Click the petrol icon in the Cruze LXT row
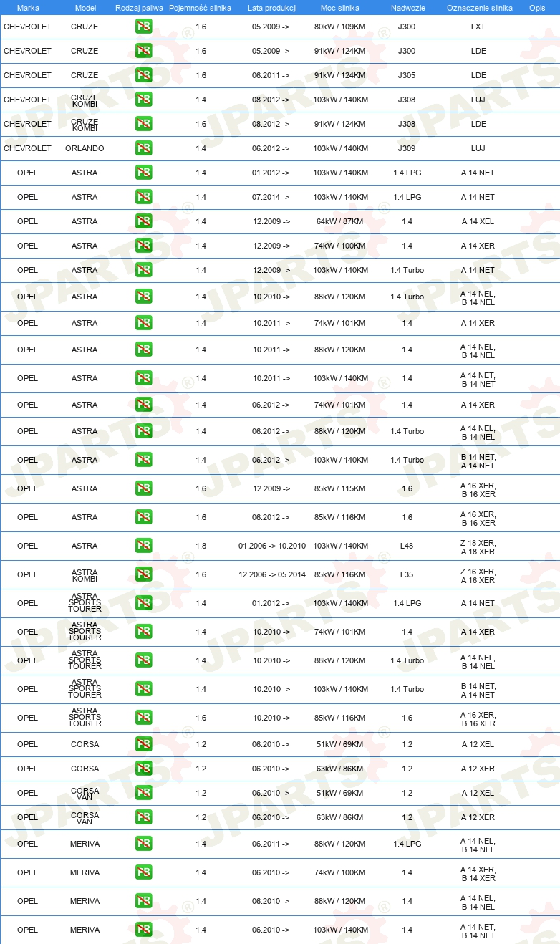560x944 pixels. pos(143,27)
